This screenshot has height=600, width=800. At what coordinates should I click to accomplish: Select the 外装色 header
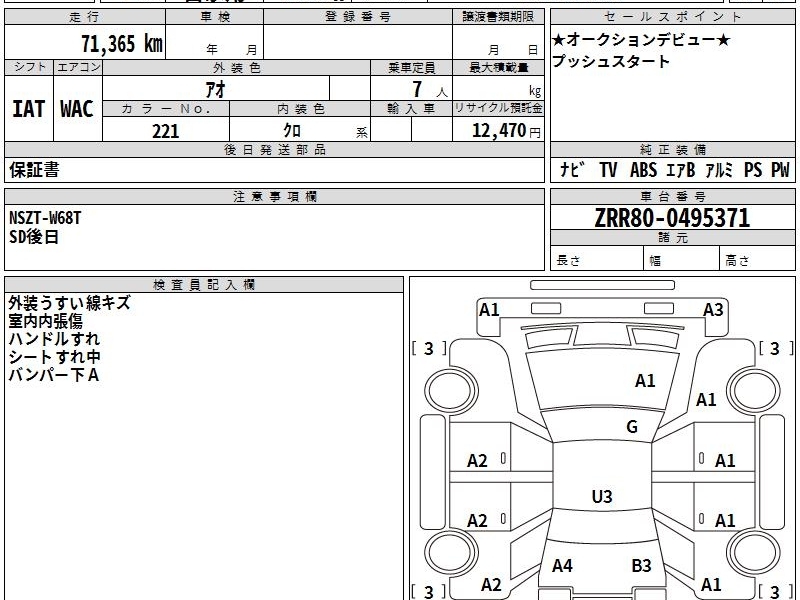click(x=237, y=68)
